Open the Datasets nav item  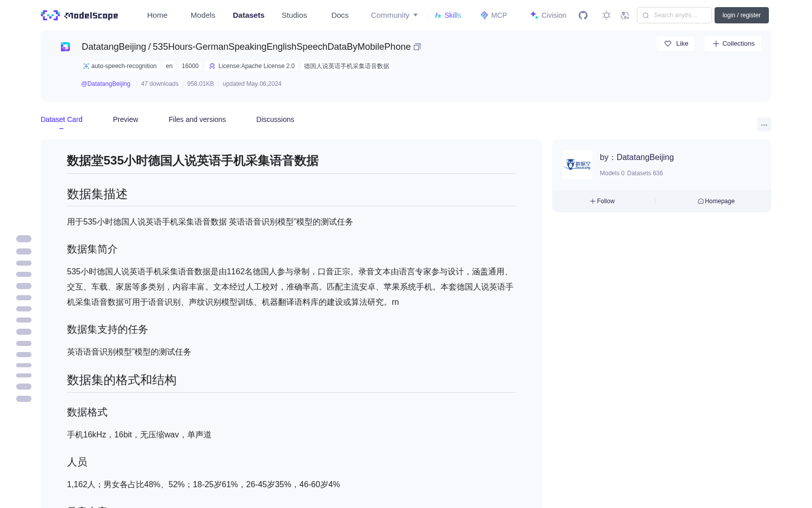(x=249, y=15)
